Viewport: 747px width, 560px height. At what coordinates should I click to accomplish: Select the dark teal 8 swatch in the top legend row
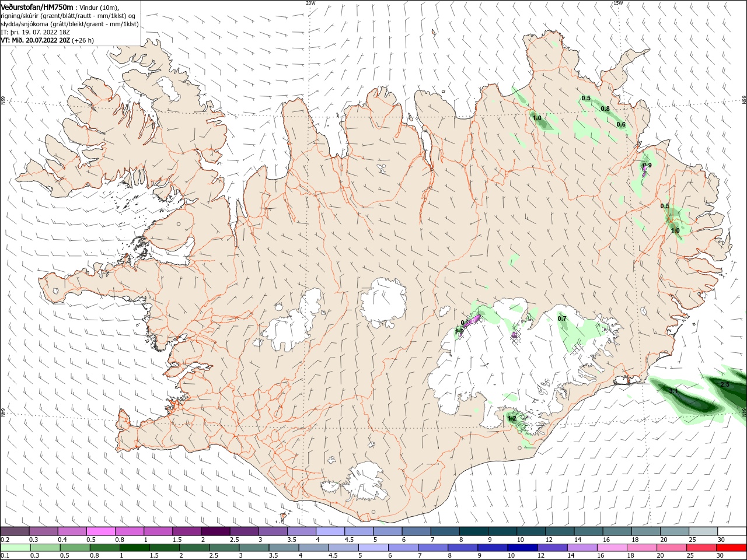click(473, 531)
